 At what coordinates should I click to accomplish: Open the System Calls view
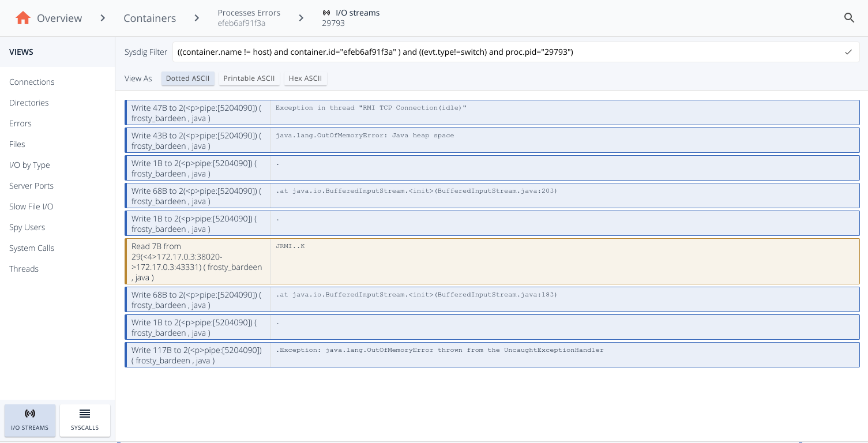pos(32,248)
